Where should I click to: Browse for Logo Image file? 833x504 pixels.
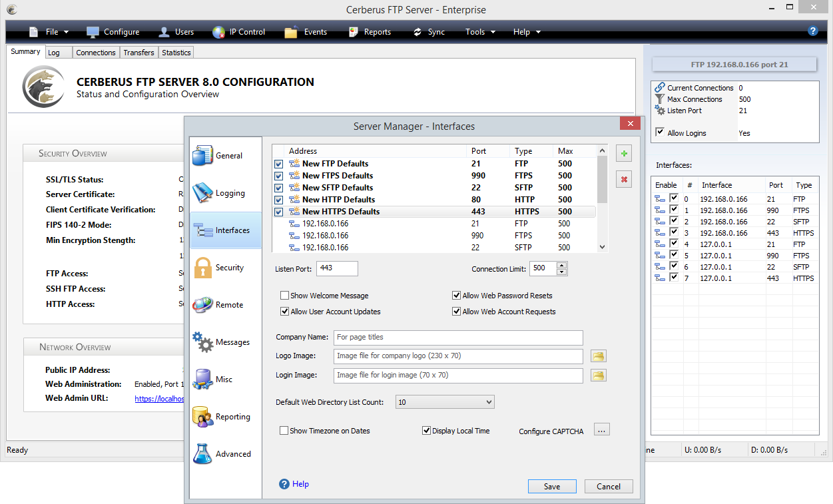(599, 356)
